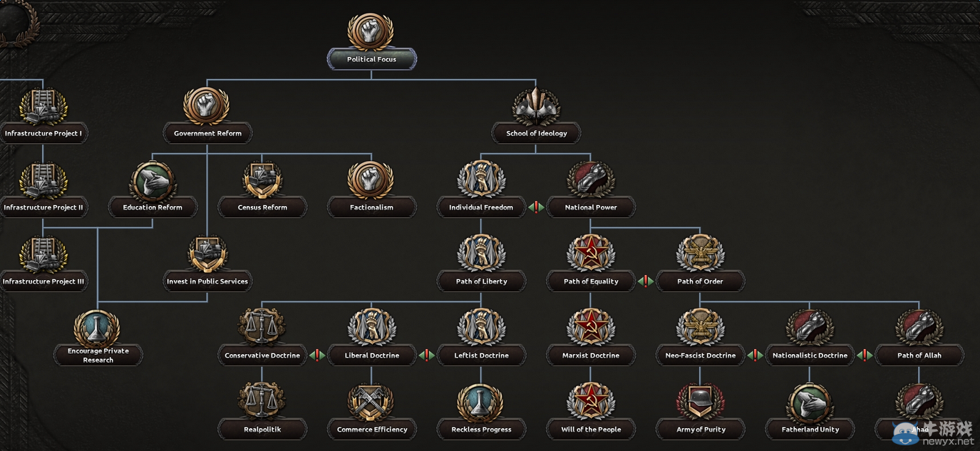
Task: Choose the Commerce Efficiency label button
Action: 372,430
